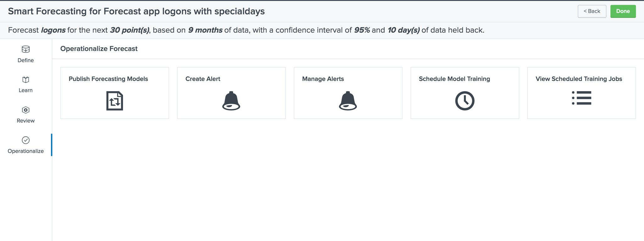
Task: Select the Review step gear icon
Action: point(26,110)
